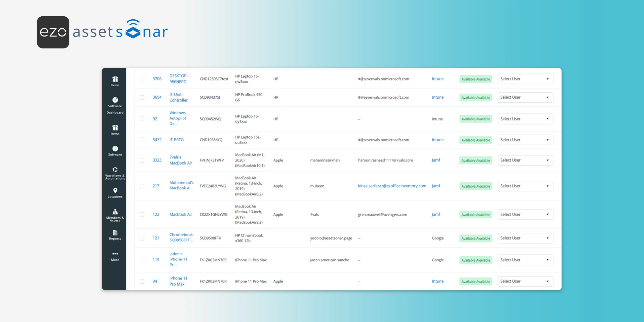The width and height of the screenshot is (644, 322).
Task: Open Select User dropdown for asset 3706
Action: click(x=525, y=79)
